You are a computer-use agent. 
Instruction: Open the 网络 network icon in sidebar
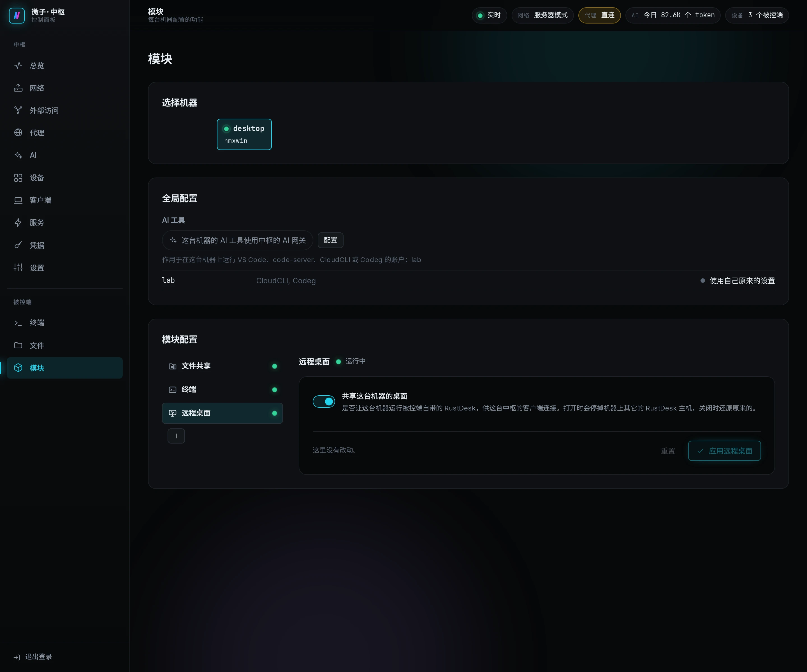(x=18, y=88)
